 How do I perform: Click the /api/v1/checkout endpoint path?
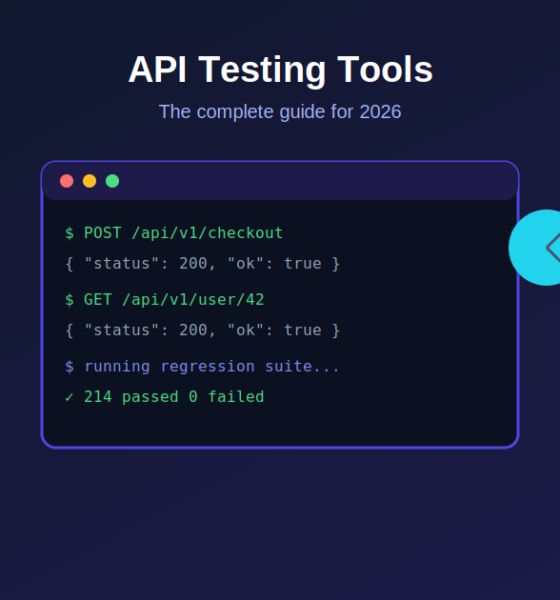pyautogui.click(x=207, y=233)
